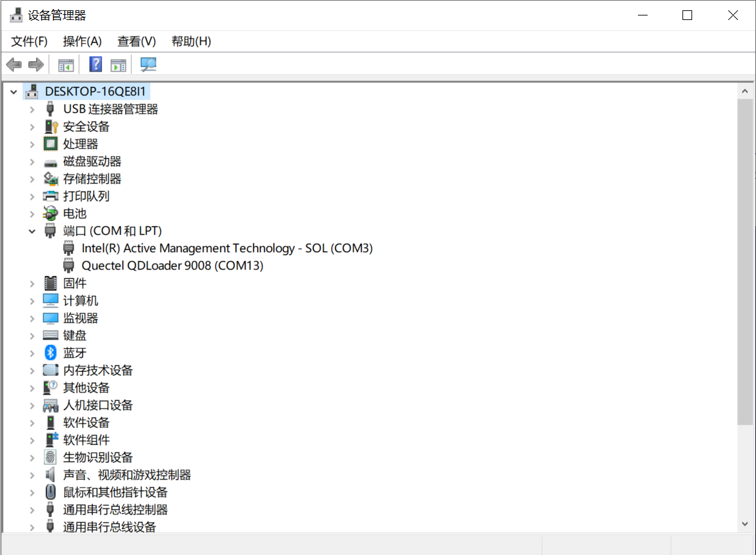Image resolution: width=756 pixels, height=555 pixels.
Task: Expand the 生物识别设备 node
Action: [x=32, y=458]
